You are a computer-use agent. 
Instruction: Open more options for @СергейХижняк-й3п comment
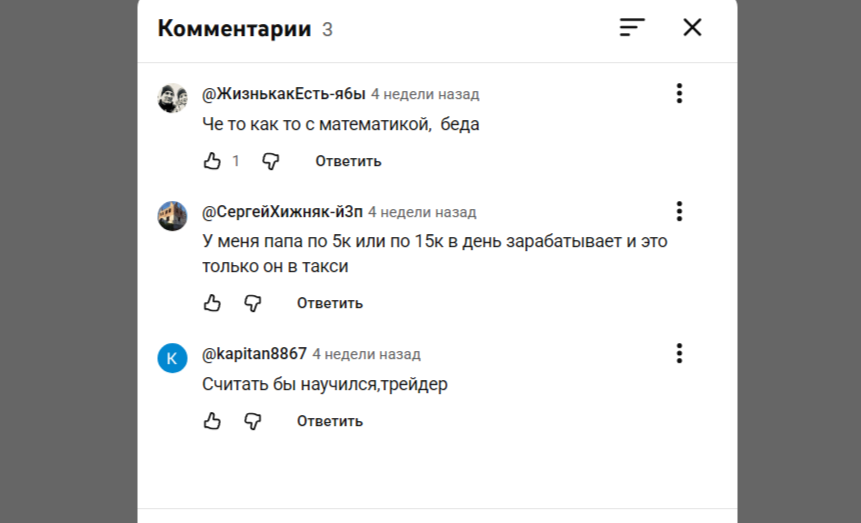(x=679, y=212)
